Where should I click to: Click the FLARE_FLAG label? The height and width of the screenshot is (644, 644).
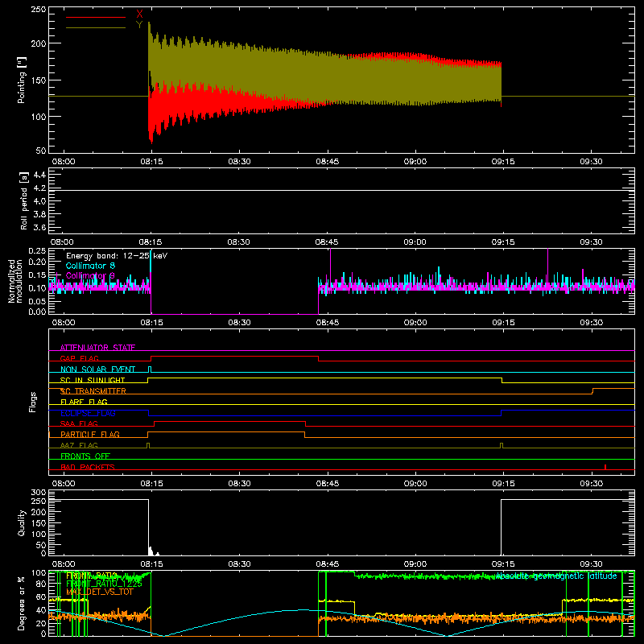(84, 402)
